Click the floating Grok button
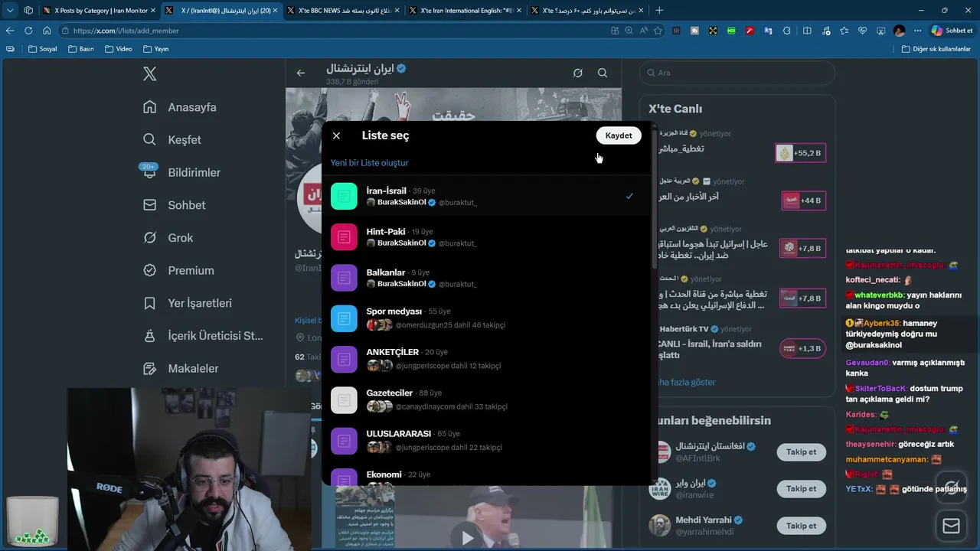Viewport: 980px width, 551px height. tap(951, 488)
